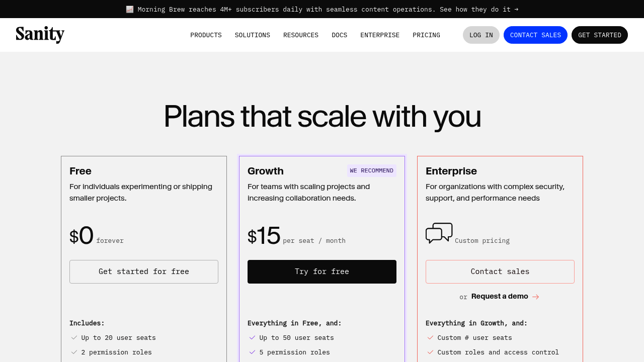Viewport: 644px width, 362px height.
Task: Go to the Enterprise nav link
Action: [380, 35]
